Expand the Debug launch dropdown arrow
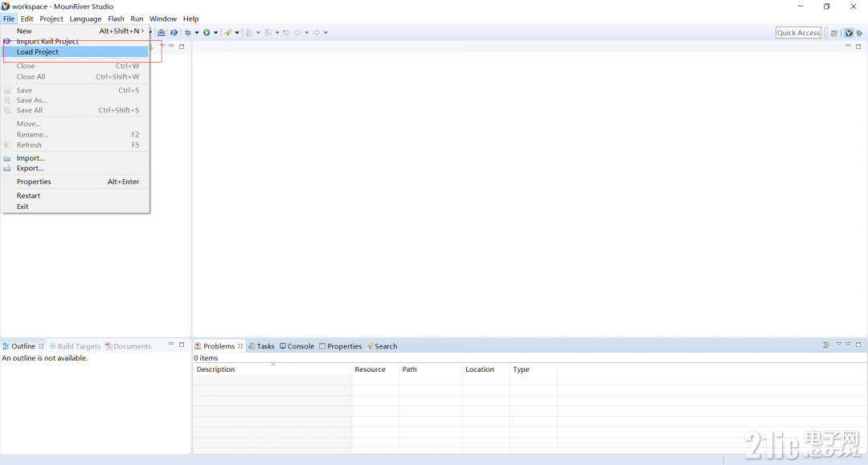Image resolution: width=868 pixels, height=465 pixels. click(197, 33)
